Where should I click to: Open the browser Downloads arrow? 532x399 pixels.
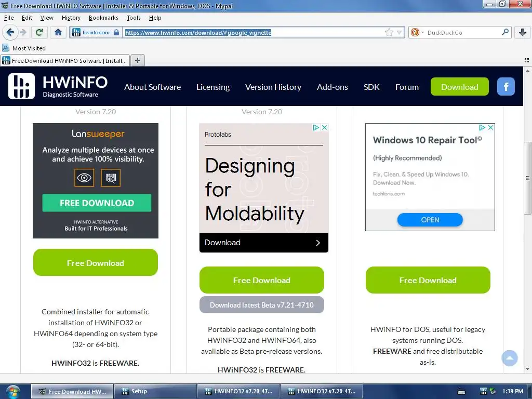coord(523,33)
